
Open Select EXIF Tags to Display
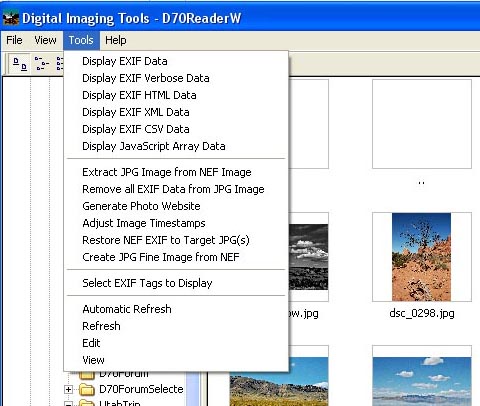(176, 283)
